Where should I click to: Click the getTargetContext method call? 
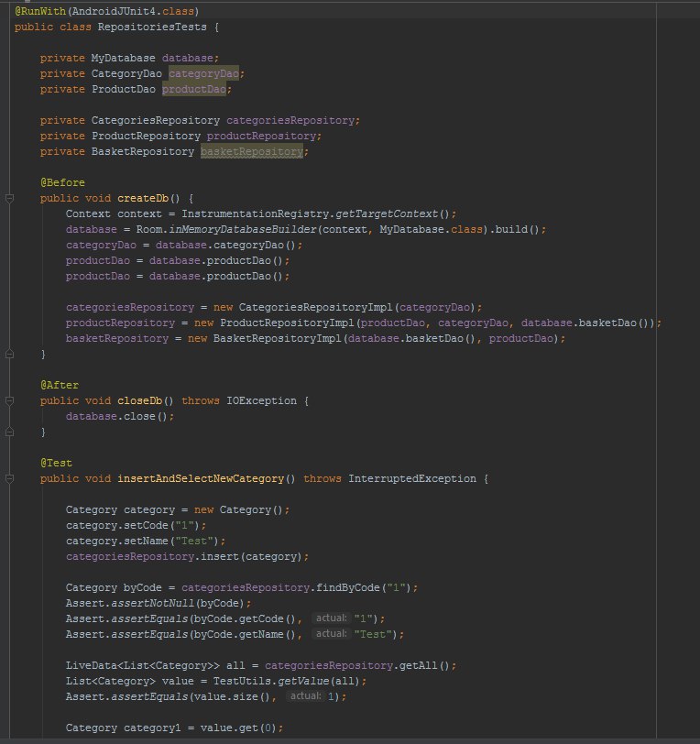pyautogui.click(x=387, y=214)
